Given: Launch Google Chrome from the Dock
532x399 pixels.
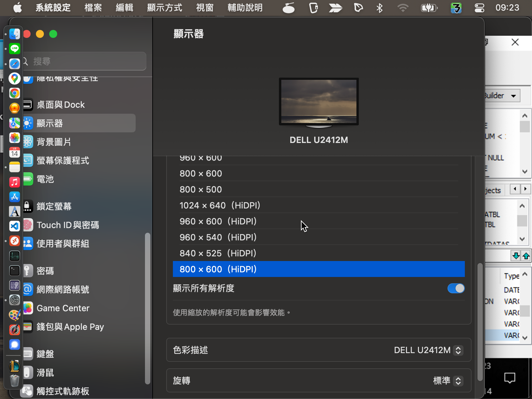Looking at the screenshot, I should pos(15,93).
